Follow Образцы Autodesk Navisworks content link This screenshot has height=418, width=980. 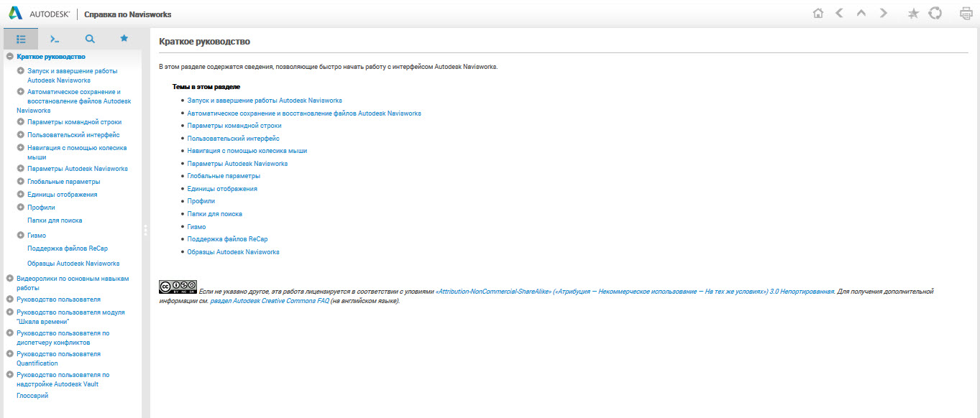tap(233, 252)
